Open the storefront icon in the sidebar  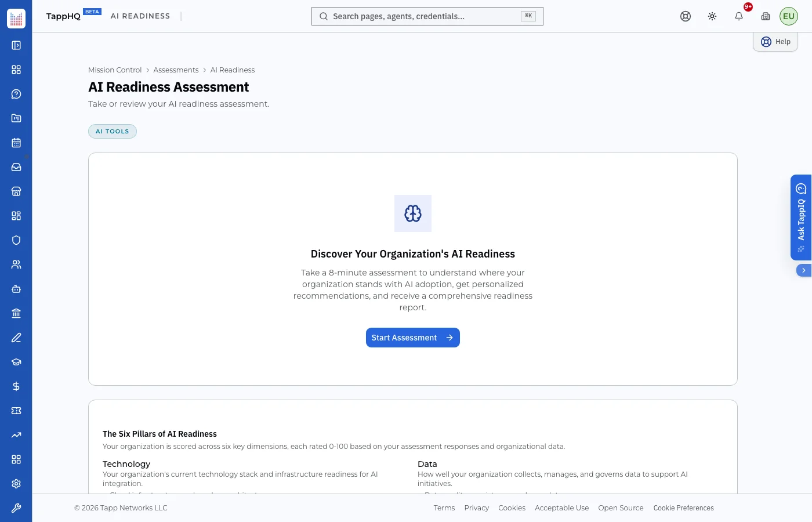(x=16, y=191)
